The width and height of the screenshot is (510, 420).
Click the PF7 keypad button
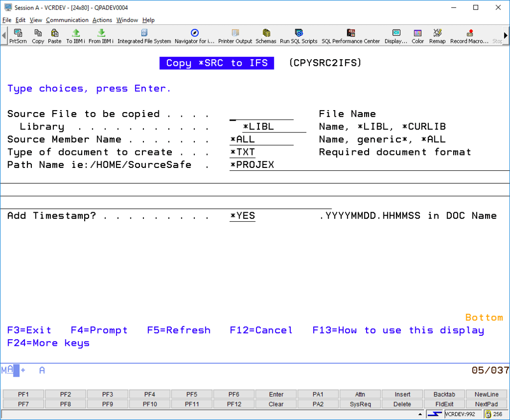pyautogui.click(x=23, y=404)
